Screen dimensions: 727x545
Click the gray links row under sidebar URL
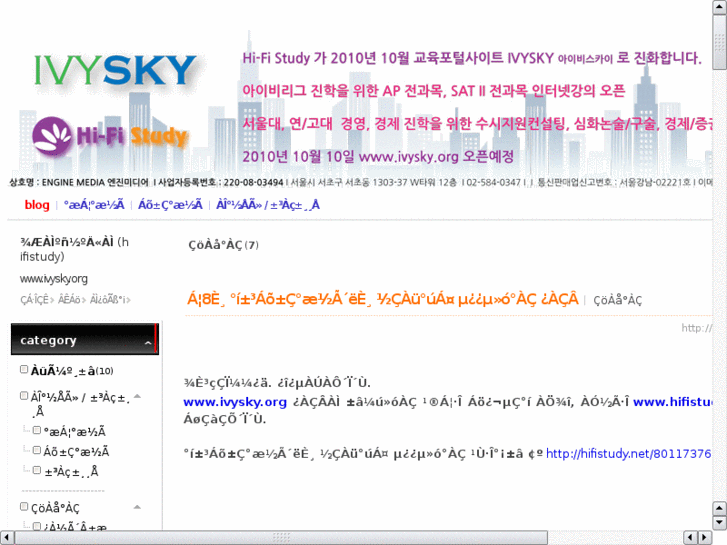pyautogui.click(x=76, y=300)
